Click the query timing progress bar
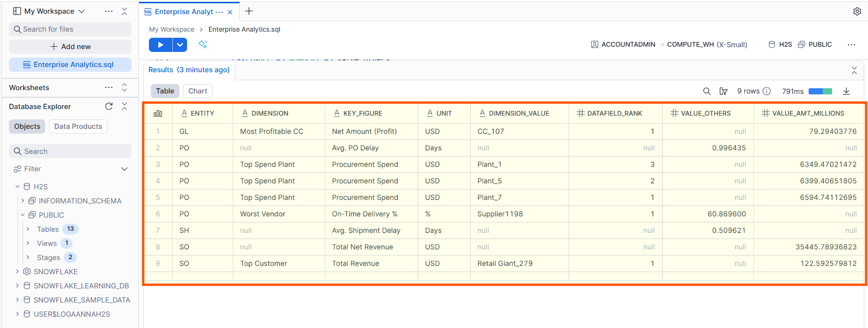The image size is (868, 328). [820, 91]
